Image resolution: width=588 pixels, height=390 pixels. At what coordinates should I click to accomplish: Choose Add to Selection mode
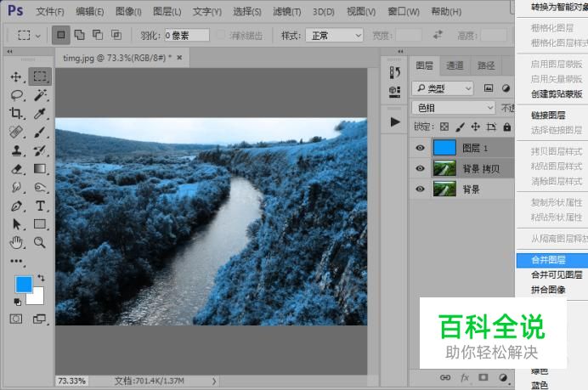pyautogui.click(x=80, y=35)
